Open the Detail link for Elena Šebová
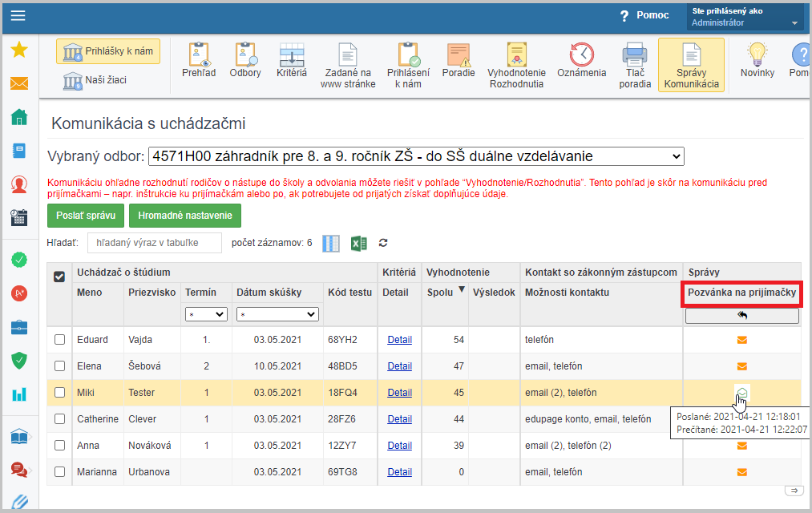Viewport: 812px width, 513px height. [400, 366]
